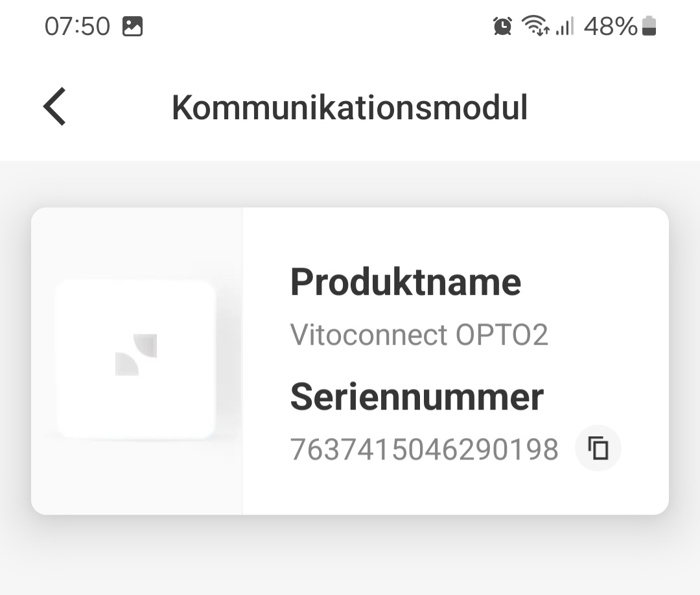Screen dimensions: 700x595
Task: Tap the Kommunikationsmodul page title
Action: click(349, 107)
